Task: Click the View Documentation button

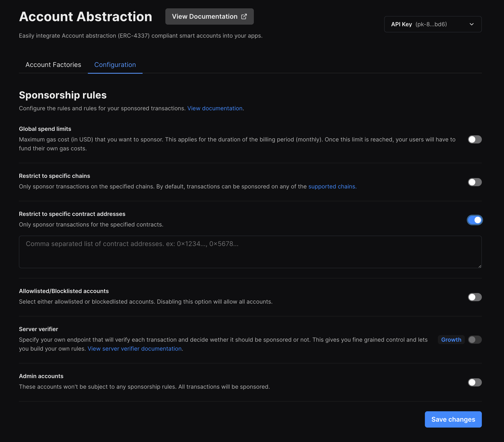Action: [209, 16]
